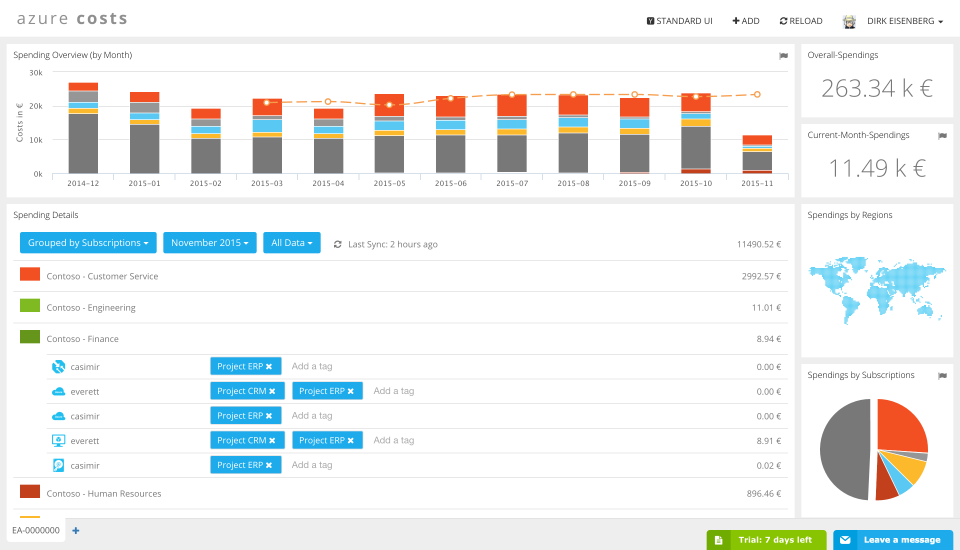Collapse Contoso - Finance subscription row
This screenshot has width=960, height=550.
coord(400,339)
